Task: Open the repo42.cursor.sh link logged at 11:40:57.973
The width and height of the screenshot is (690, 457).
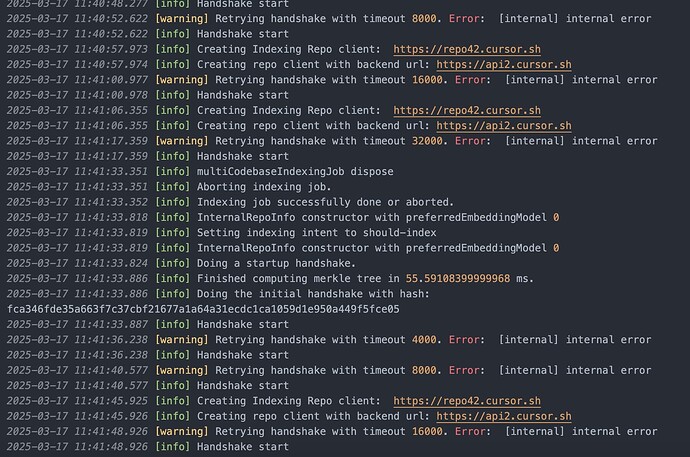Action: click(x=467, y=49)
